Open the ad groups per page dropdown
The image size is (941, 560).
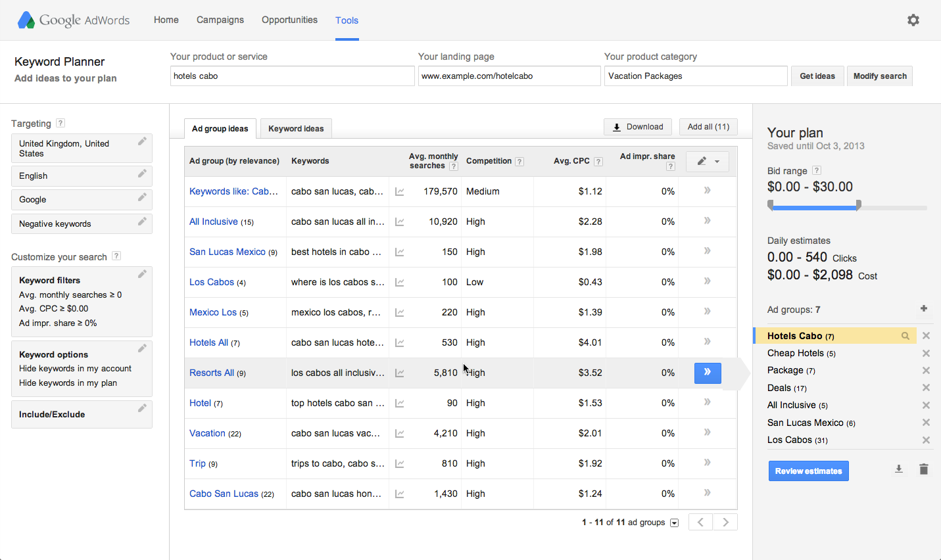click(674, 523)
